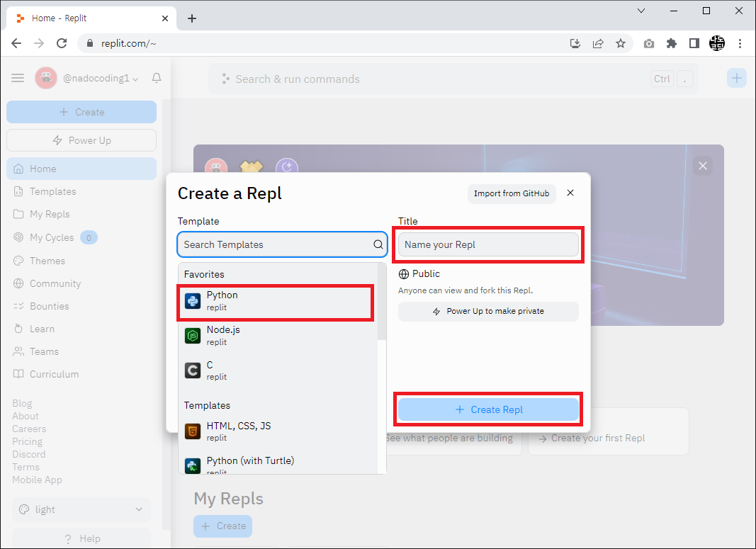
Task: Click the share page icon
Action: [x=598, y=43]
